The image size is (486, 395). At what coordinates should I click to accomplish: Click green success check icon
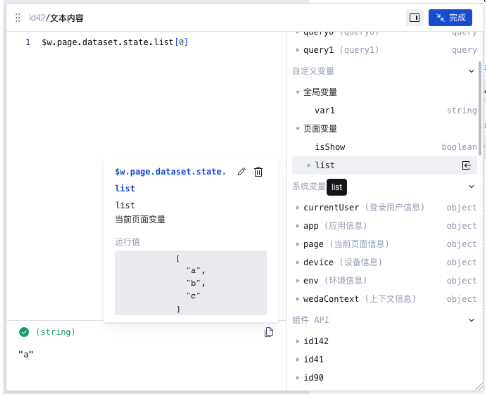point(24,332)
